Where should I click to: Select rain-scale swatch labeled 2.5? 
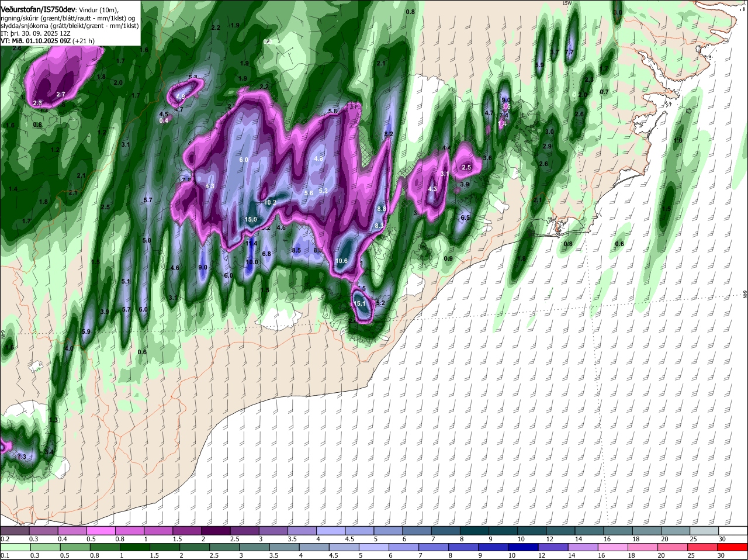click(224, 547)
